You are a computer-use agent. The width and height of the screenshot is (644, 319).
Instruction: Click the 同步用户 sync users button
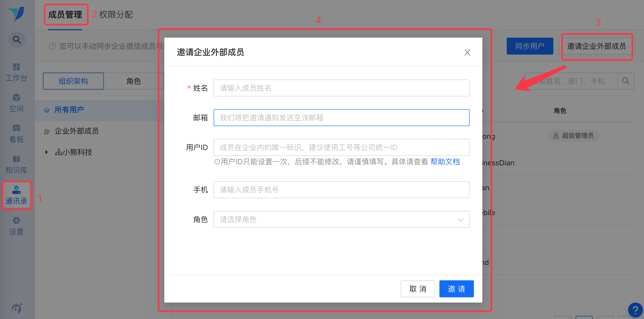pyautogui.click(x=530, y=46)
